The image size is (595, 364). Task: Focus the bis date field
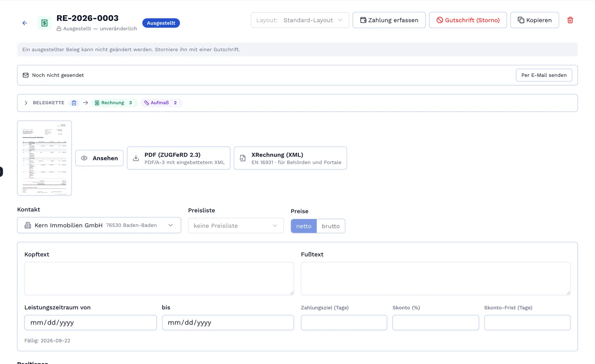(x=228, y=323)
